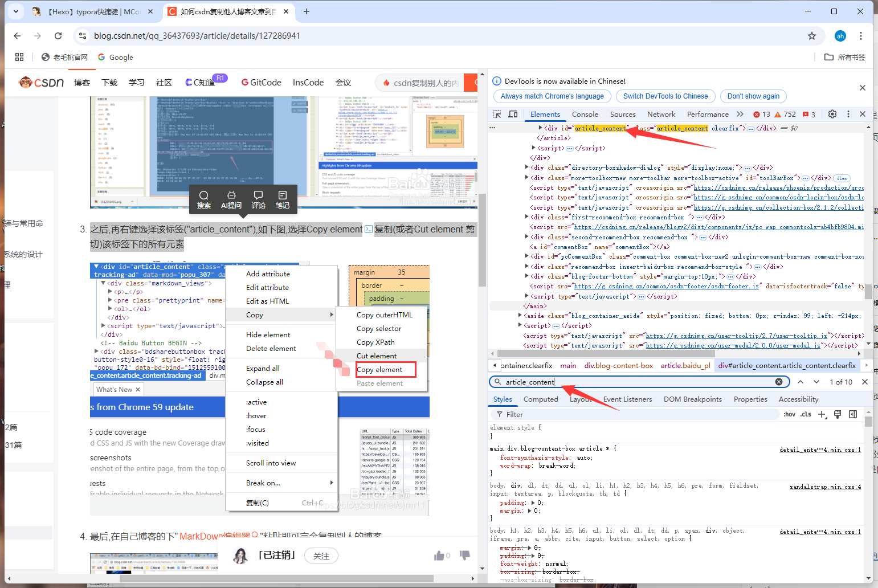Expand the pcCommentBox div node
The image size is (878, 588).
click(526, 256)
